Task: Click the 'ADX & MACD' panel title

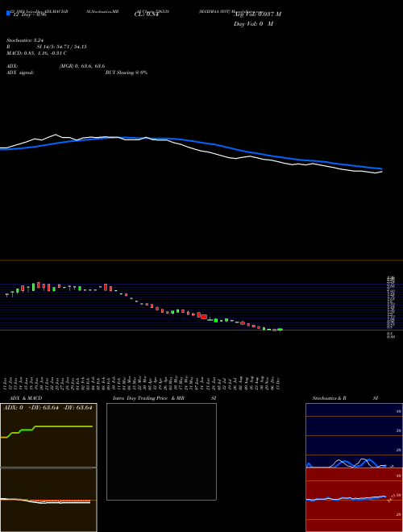Action: point(26,398)
